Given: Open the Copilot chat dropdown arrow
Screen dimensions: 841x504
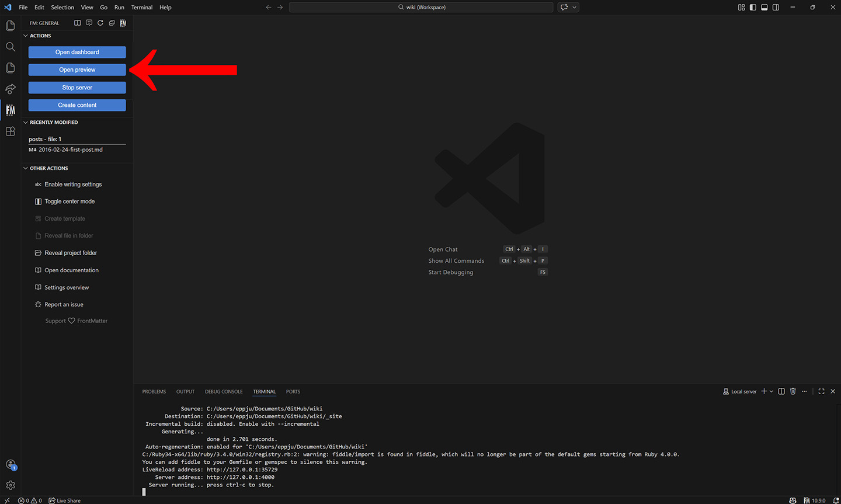Looking at the screenshot, I should (575, 7).
